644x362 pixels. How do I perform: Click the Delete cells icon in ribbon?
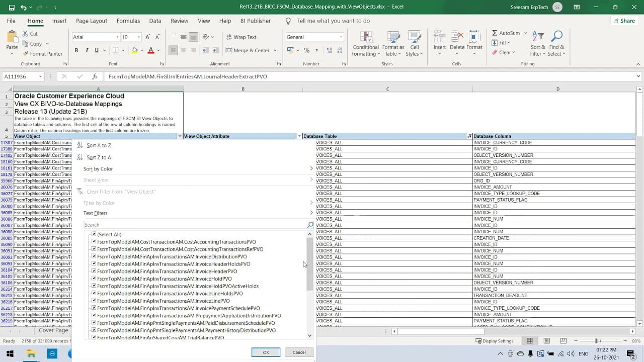tap(457, 37)
